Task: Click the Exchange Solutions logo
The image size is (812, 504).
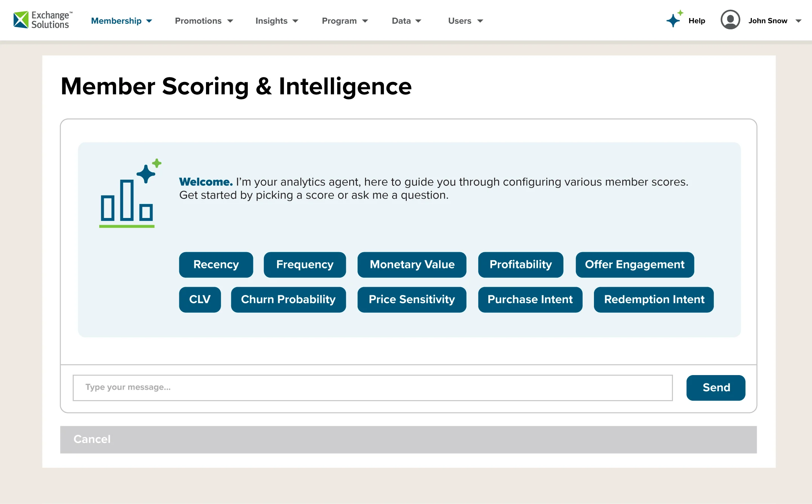Action: click(x=41, y=20)
